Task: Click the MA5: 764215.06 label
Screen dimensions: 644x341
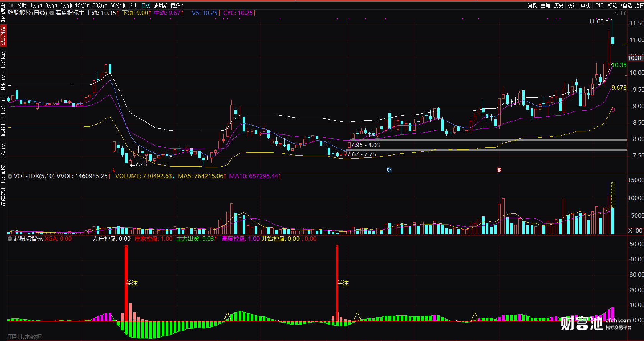Action: click(x=202, y=176)
